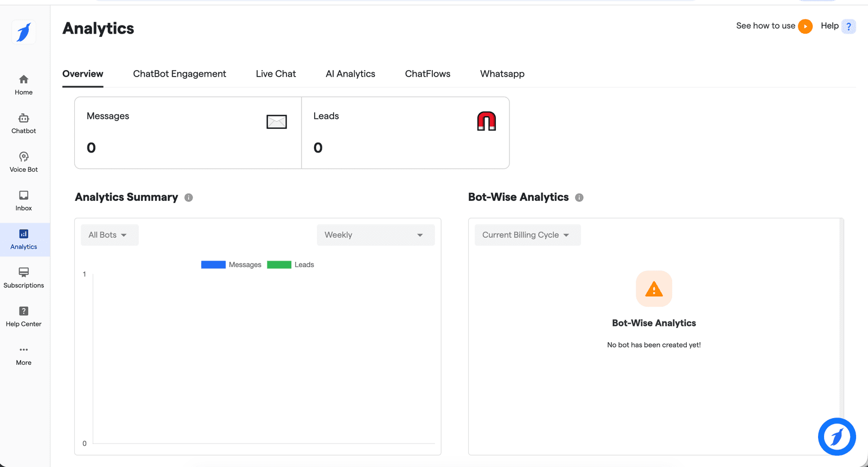Toggle the blue Messages legend swatch

tap(213, 265)
